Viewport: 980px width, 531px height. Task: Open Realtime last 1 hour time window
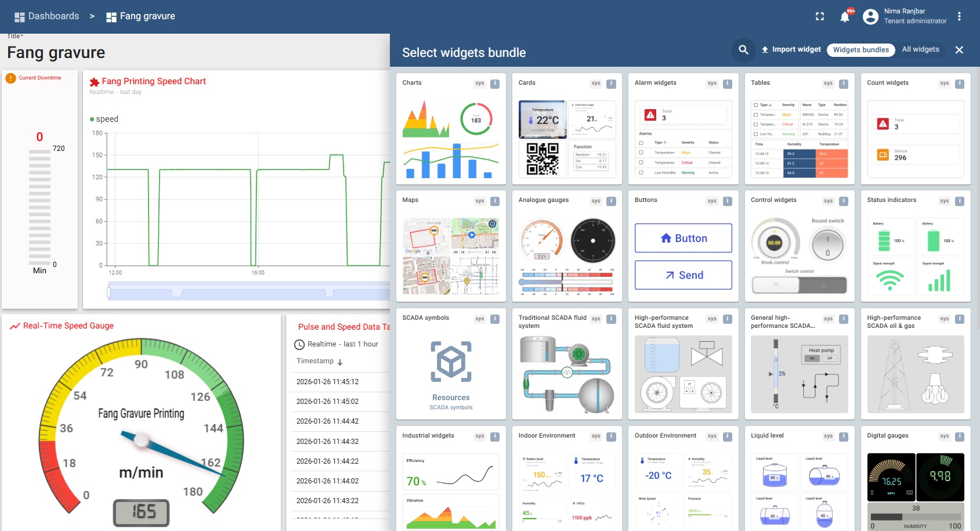(337, 344)
